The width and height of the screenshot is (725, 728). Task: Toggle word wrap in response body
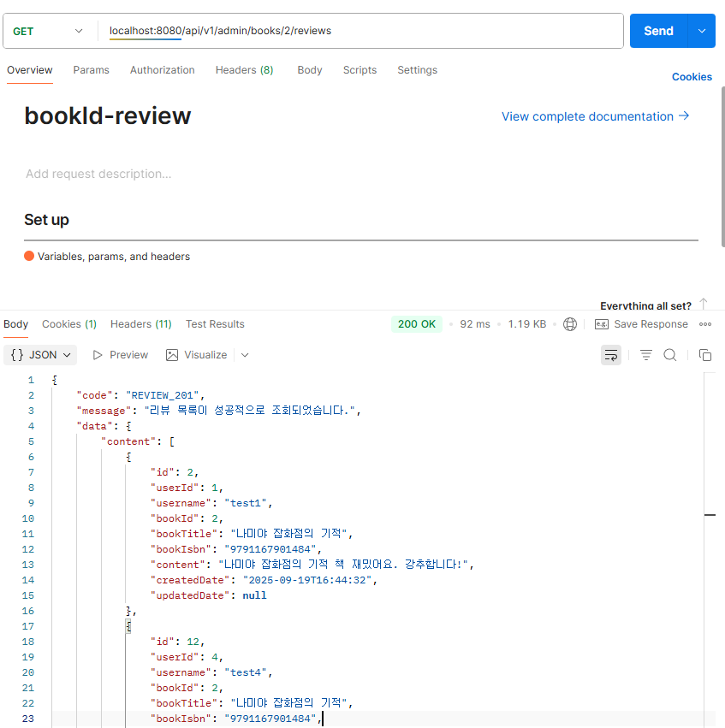pos(611,355)
